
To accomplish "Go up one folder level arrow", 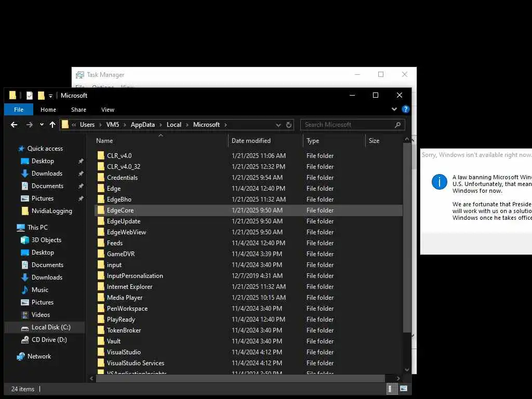I will pos(52,125).
